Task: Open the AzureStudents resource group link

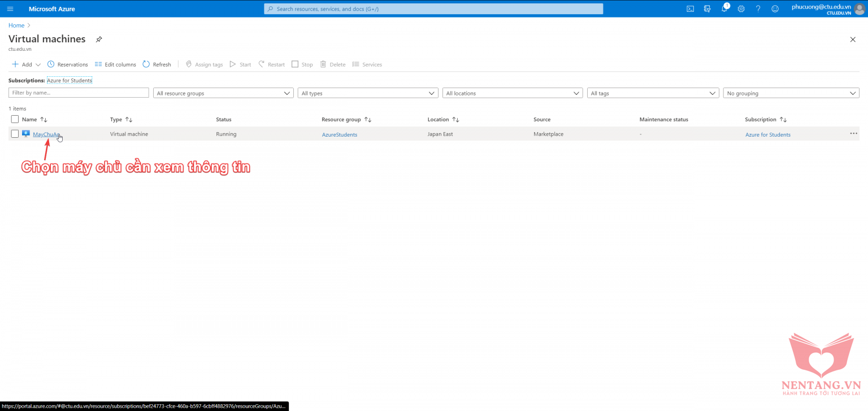Action: coord(339,134)
